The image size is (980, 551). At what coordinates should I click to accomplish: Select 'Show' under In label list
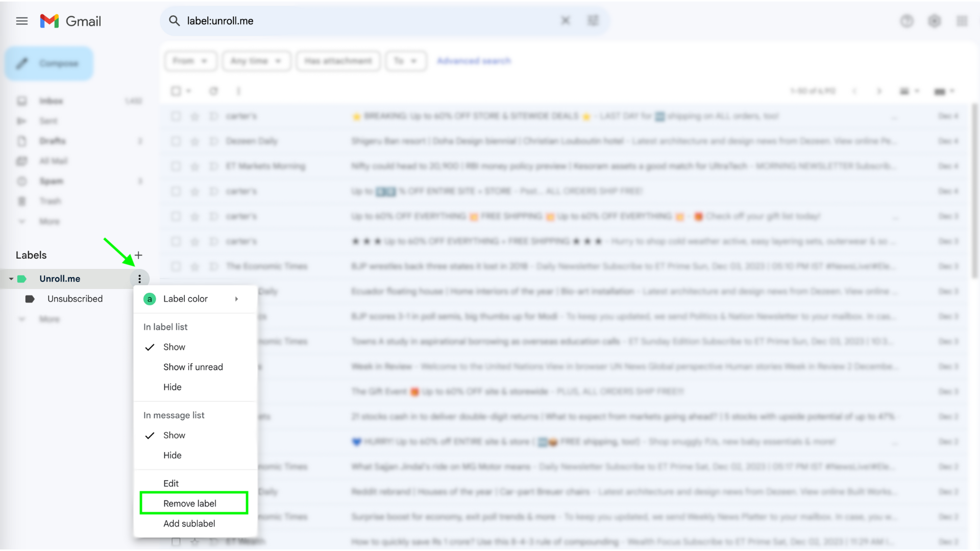174,347
